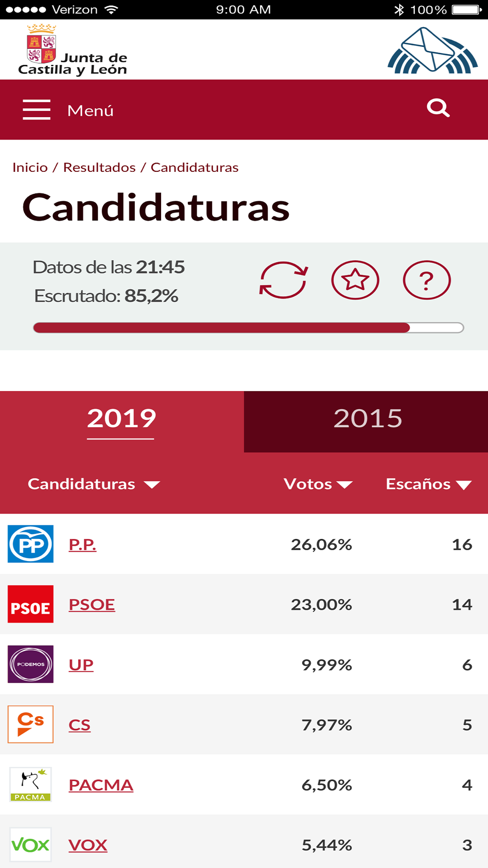Sort by Votos dropdown arrow

345,485
